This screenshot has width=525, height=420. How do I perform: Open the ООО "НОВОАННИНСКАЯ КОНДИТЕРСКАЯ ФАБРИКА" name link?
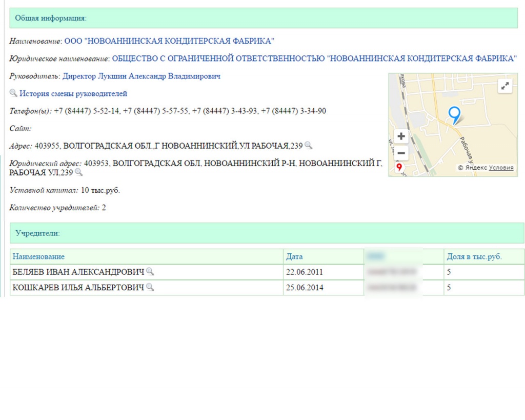click(169, 41)
